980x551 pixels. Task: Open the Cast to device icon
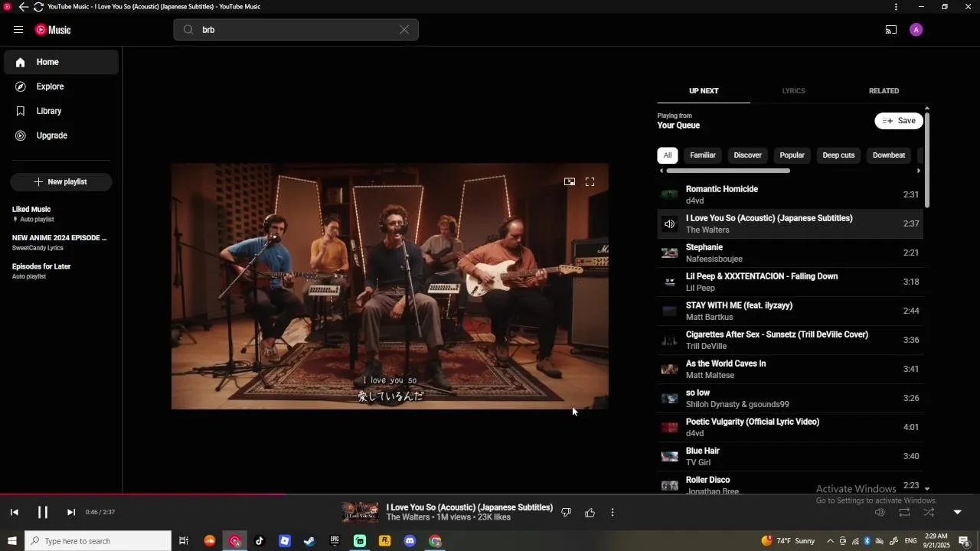click(x=891, y=30)
